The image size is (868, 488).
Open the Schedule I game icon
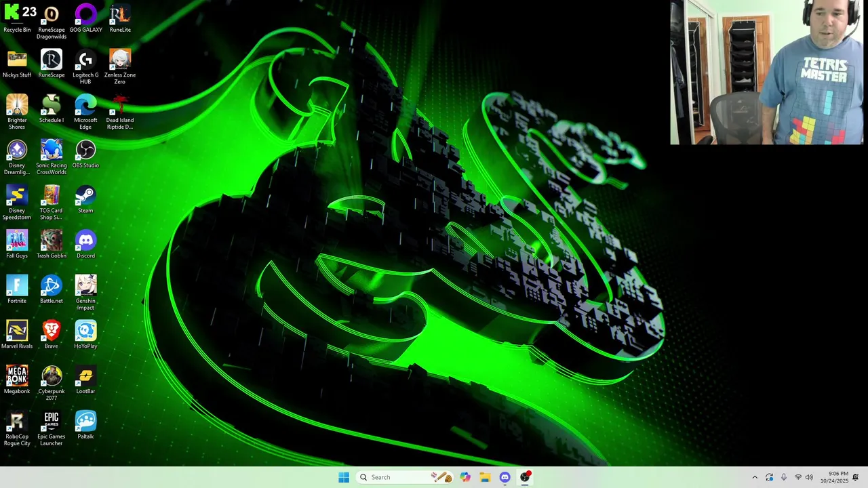click(x=52, y=108)
